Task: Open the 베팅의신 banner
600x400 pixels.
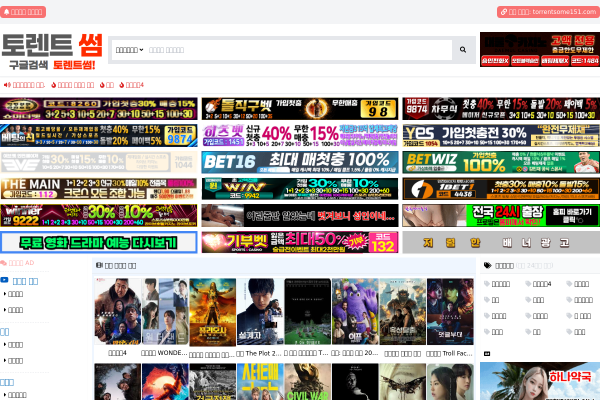Action: click(99, 136)
